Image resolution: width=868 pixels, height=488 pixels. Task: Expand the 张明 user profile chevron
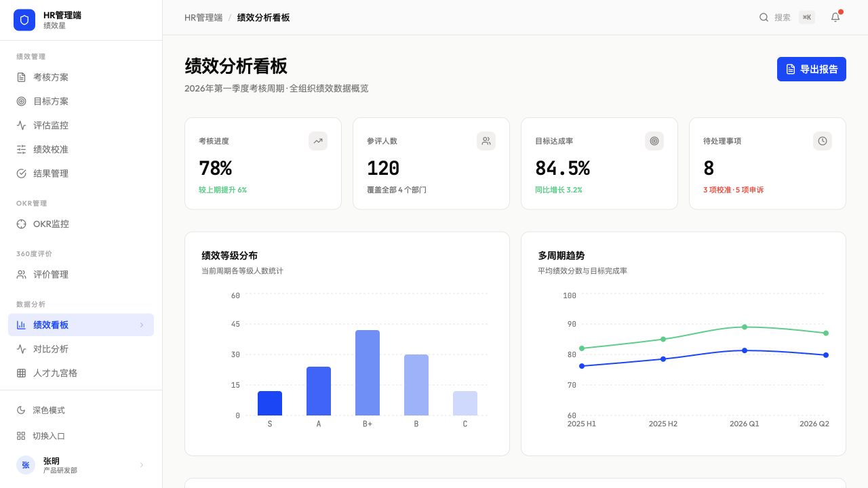[142, 465]
